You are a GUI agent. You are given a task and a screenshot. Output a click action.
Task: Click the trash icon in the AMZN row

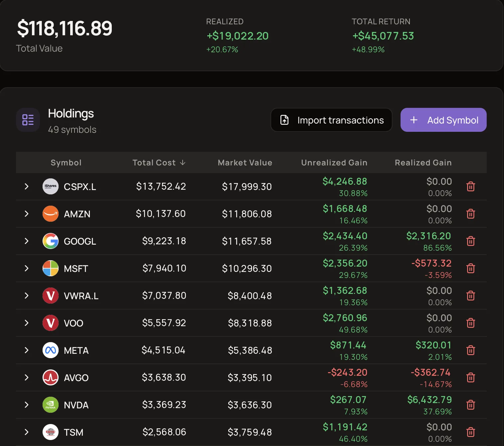(470, 214)
